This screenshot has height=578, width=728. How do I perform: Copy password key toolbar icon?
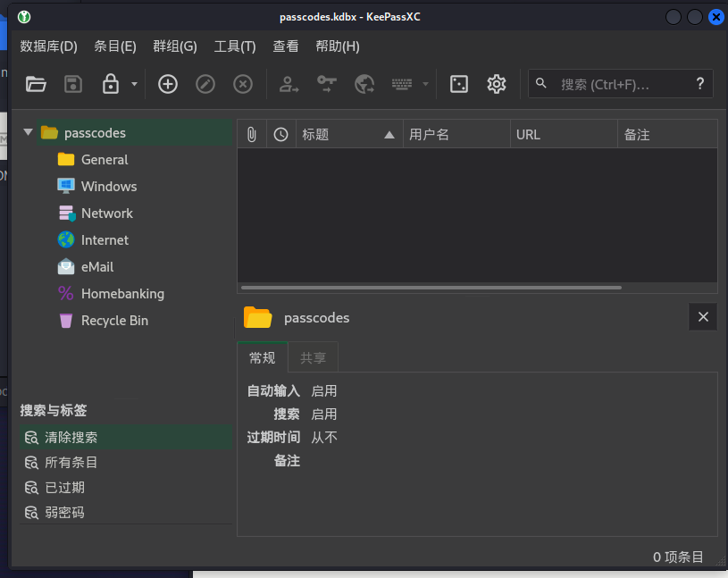pos(327,85)
